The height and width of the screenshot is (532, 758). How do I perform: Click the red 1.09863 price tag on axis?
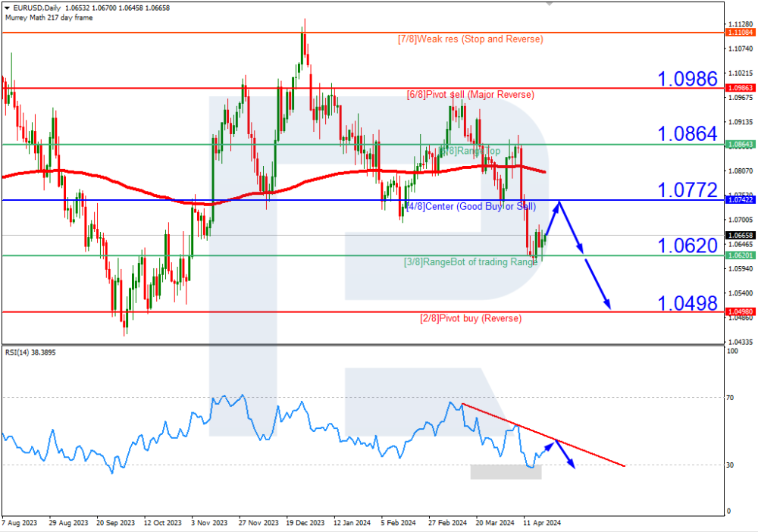[x=740, y=88]
